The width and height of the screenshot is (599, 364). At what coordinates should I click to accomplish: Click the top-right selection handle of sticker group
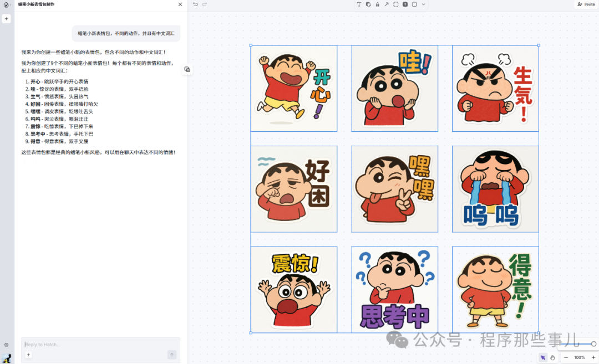[x=539, y=45]
